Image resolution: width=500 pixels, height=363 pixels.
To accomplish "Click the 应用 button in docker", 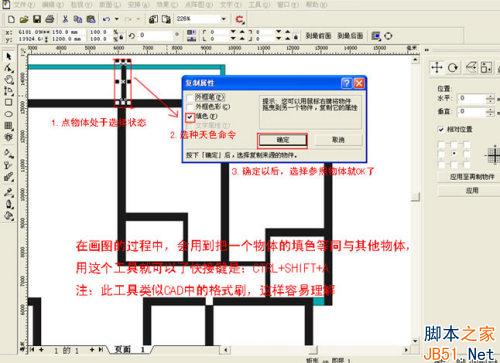I will pos(472,190).
